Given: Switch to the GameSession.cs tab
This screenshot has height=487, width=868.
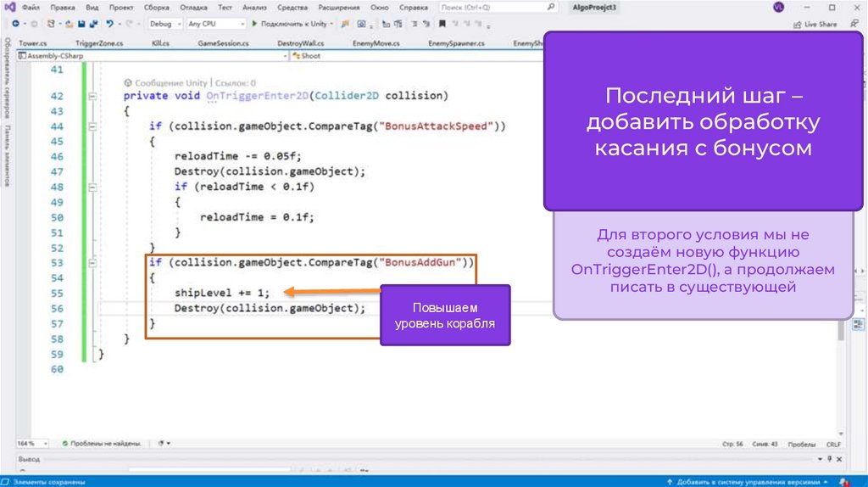Looking at the screenshot, I should tap(223, 42).
